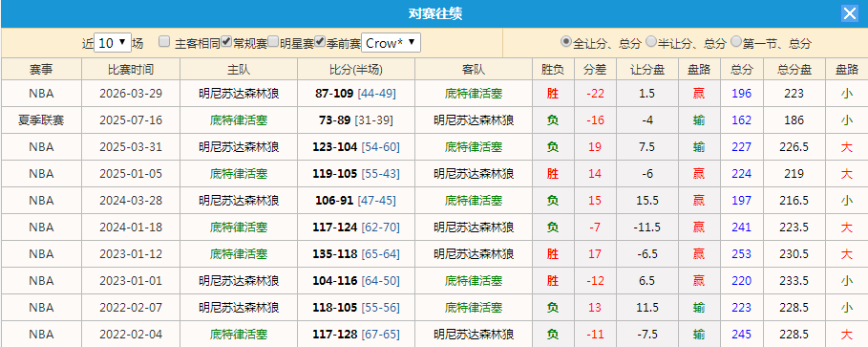The width and height of the screenshot is (868, 347).
Task: Toggle the 主客相同 checkbox
Action: point(164,41)
